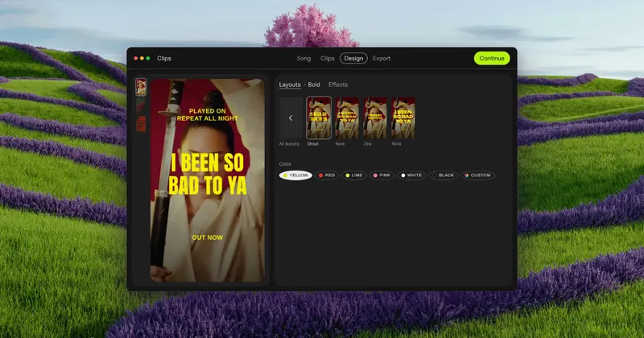Click the Layouts breadcrumb tab

[x=290, y=84]
